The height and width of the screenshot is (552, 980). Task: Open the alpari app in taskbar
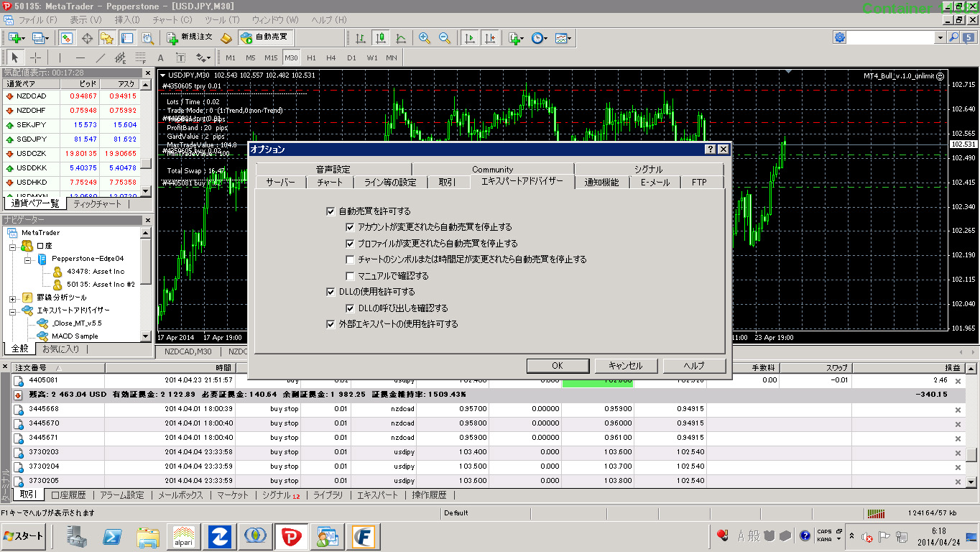click(183, 536)
